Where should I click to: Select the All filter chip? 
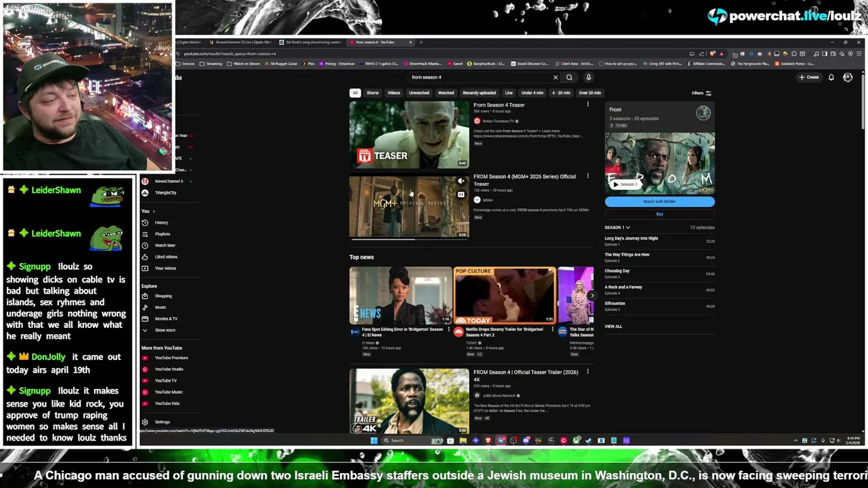(x=355, y=93)
